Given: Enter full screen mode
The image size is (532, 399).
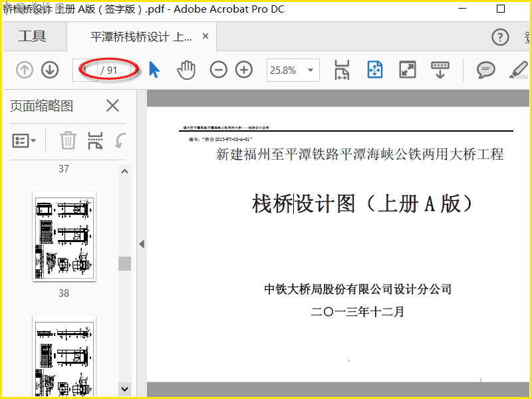Looking at the screenshot, I should [408, 70].
